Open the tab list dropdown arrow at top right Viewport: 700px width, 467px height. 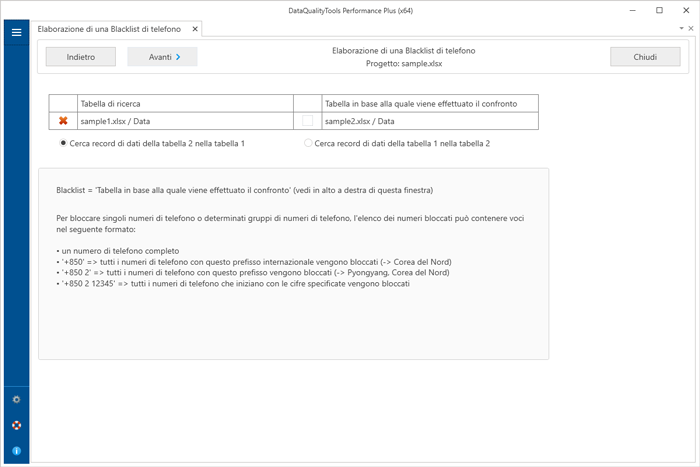click(681, 29)
